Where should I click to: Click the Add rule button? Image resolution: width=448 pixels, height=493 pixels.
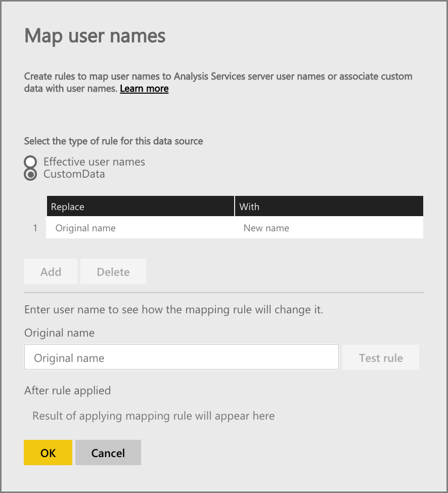(x=51, y=272)
